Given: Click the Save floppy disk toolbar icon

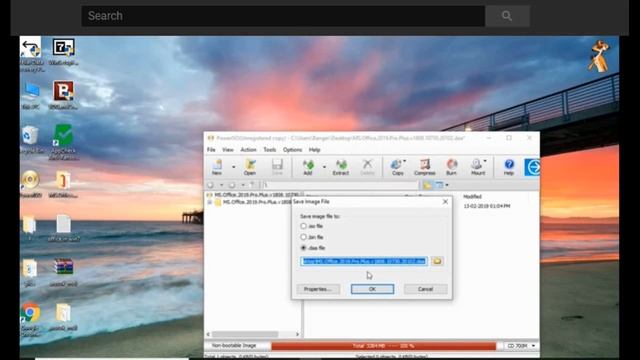Looking at the screenshot, I should pyautogui.click(x=277, y=167).
